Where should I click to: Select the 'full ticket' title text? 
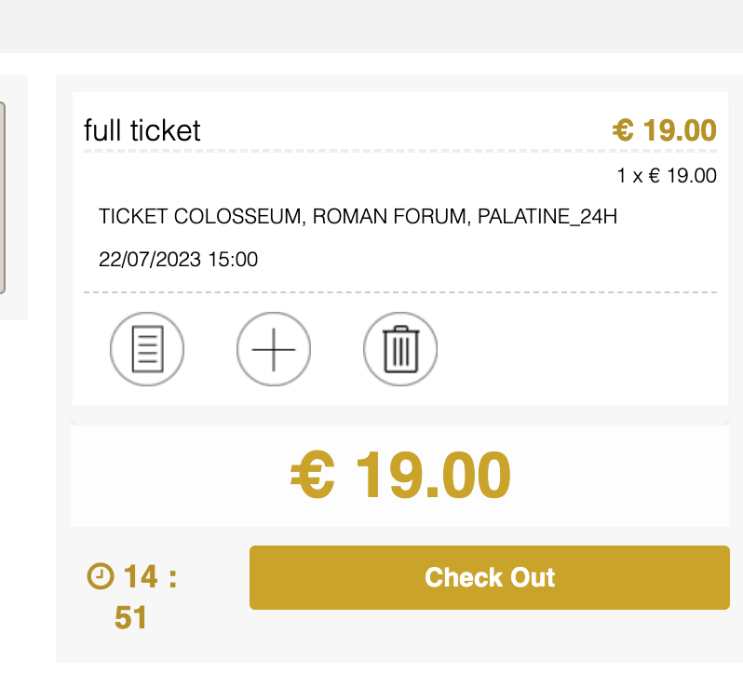(142, 130)
